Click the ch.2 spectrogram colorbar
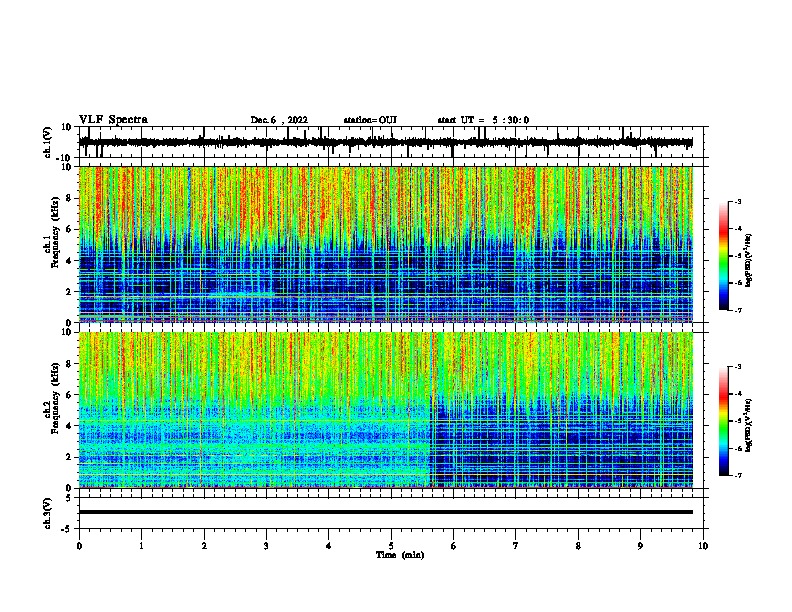The image size is (792, 612). 723,421
